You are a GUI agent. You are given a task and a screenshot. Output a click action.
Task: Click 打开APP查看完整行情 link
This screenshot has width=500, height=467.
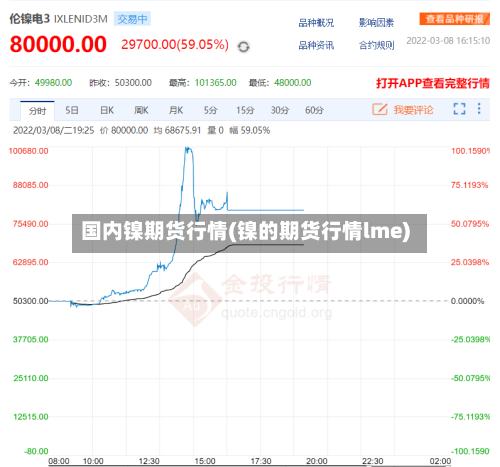pyautogui.click(x=433, y=83)
